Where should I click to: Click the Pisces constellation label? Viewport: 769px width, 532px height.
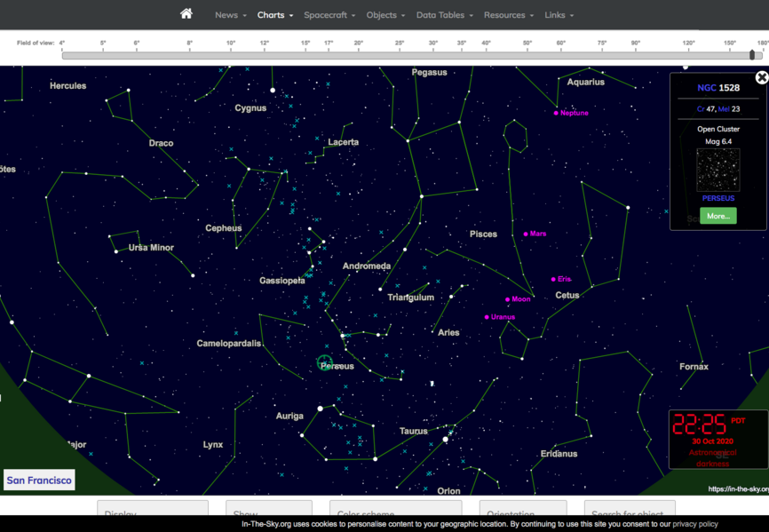tap(483, 234)
